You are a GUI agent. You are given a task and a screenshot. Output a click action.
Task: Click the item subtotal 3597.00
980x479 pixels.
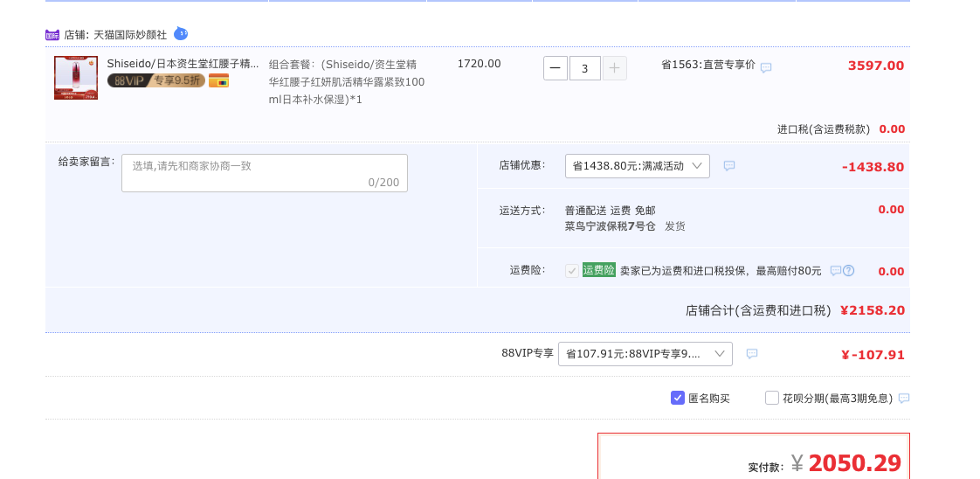(876, 66)
